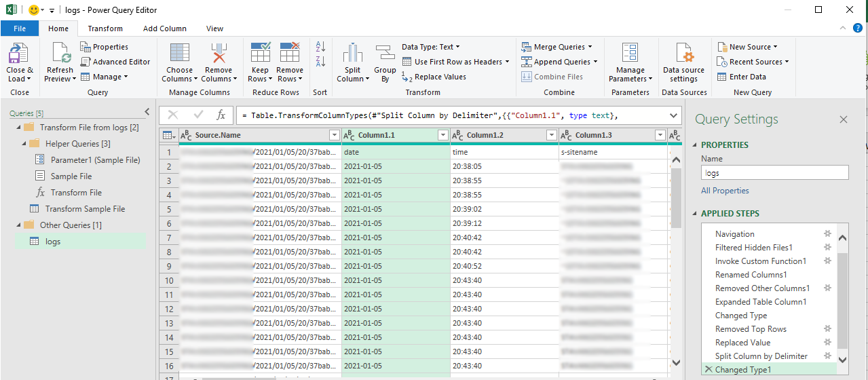Image resolution: width=868 pixels, height=380 pixels.
Task: Click the fx function icon in the formula bar
Action: point(221,115)
